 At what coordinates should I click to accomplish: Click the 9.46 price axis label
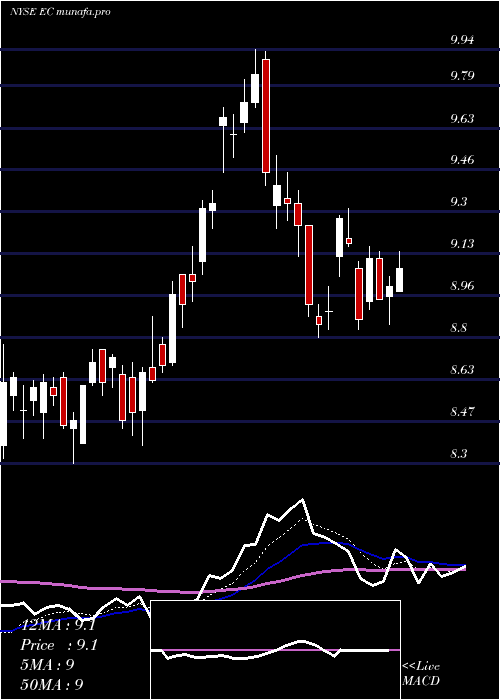(462, 159)
